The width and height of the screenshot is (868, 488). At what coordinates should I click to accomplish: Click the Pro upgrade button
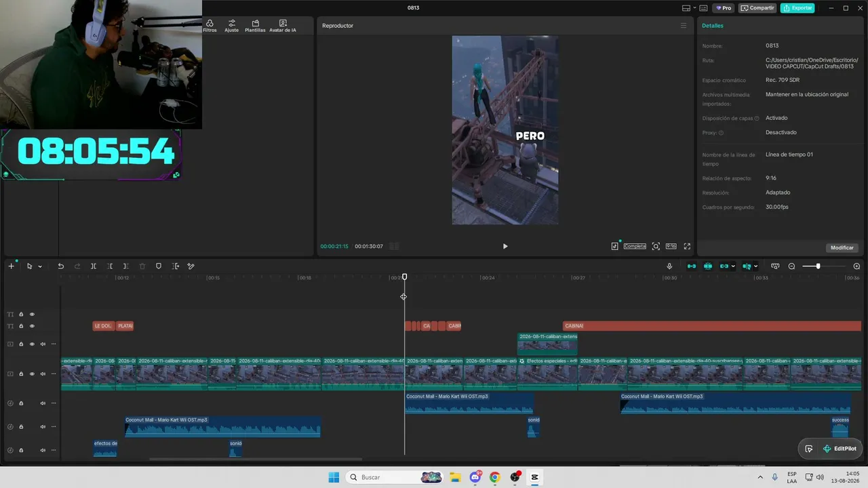click(x=724, y=8)
